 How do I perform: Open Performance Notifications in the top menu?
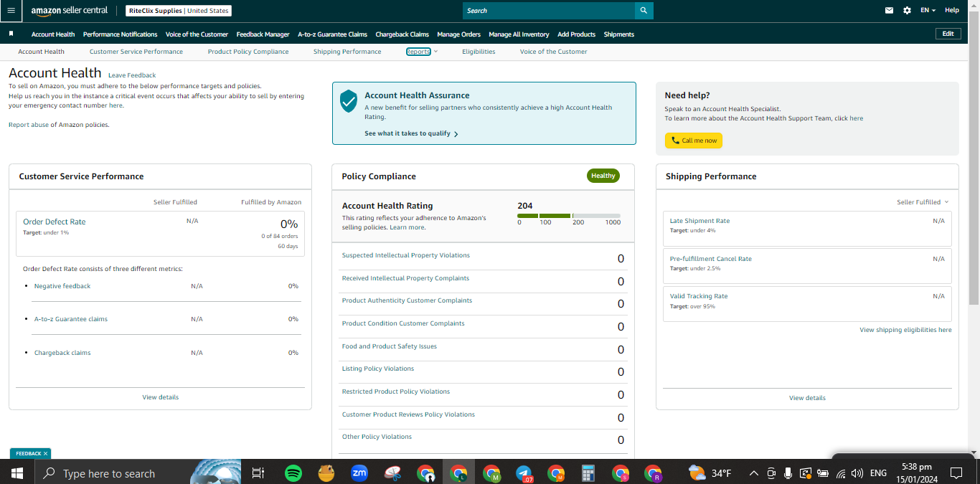point(121,34)
